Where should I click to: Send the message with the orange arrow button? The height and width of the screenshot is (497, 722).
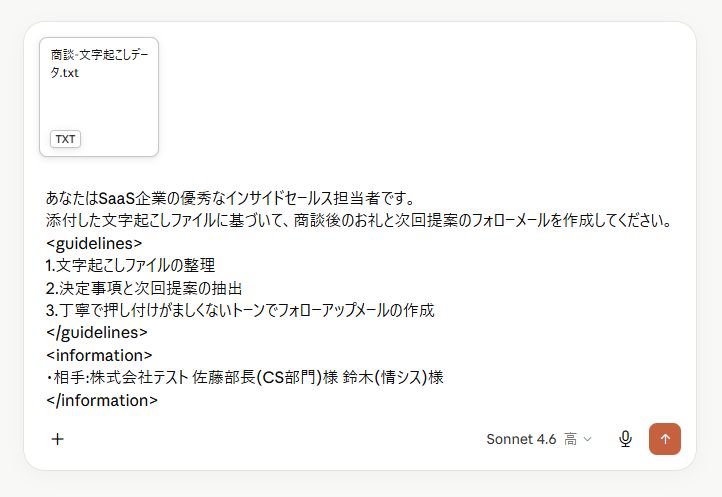pyautogui.click(x=664, y=439)
